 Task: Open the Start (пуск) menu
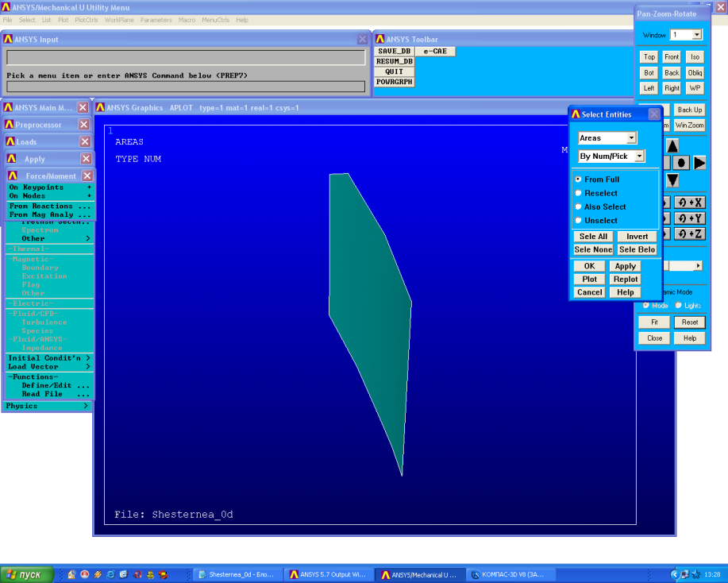(26, 574)
